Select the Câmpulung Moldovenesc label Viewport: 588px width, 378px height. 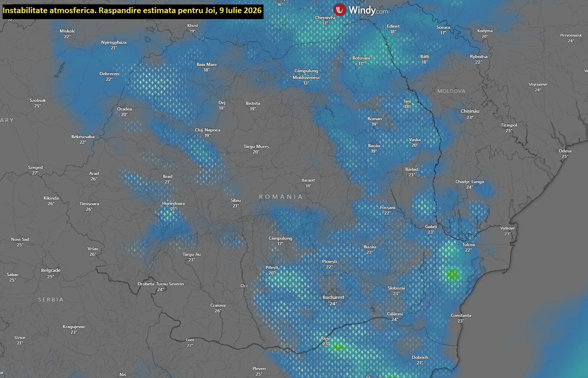pyautogui.click(x=306, y=74)
